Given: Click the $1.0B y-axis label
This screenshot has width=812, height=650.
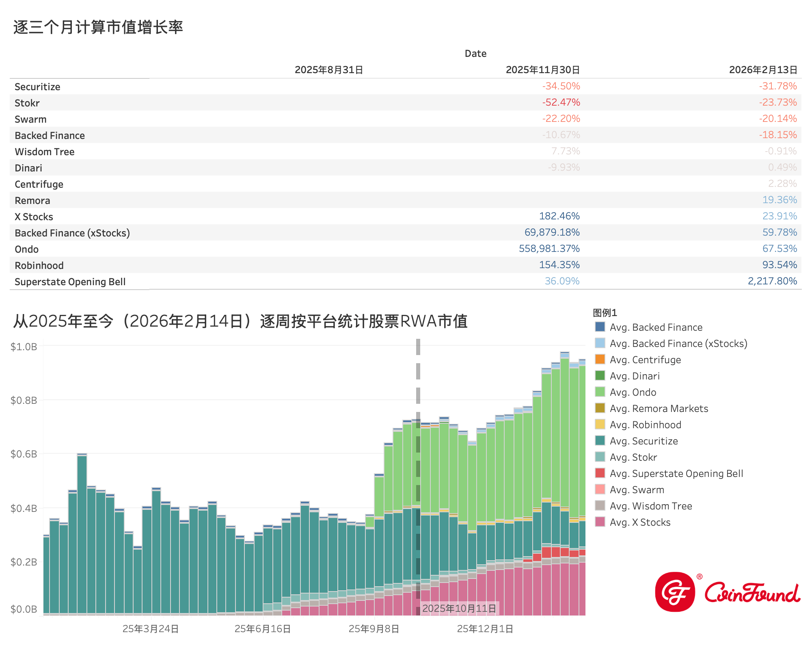Looking at the screenshot, I should [x=24, y=347].
